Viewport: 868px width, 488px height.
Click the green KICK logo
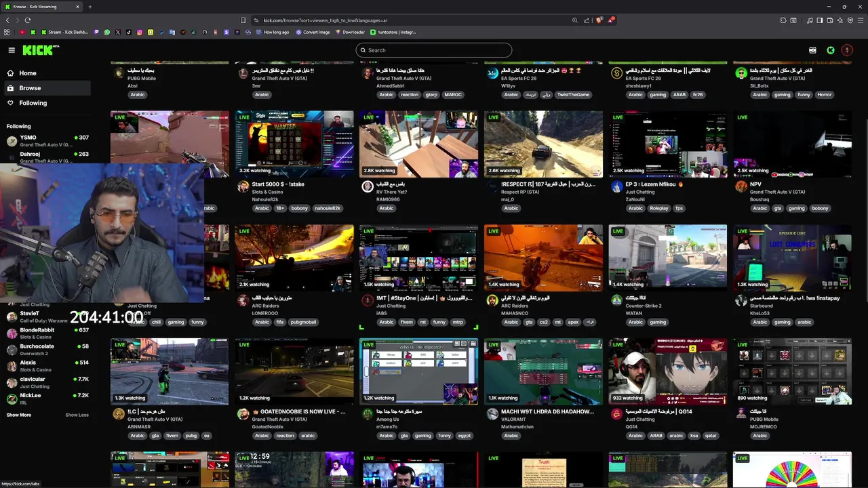pos(39,50)
